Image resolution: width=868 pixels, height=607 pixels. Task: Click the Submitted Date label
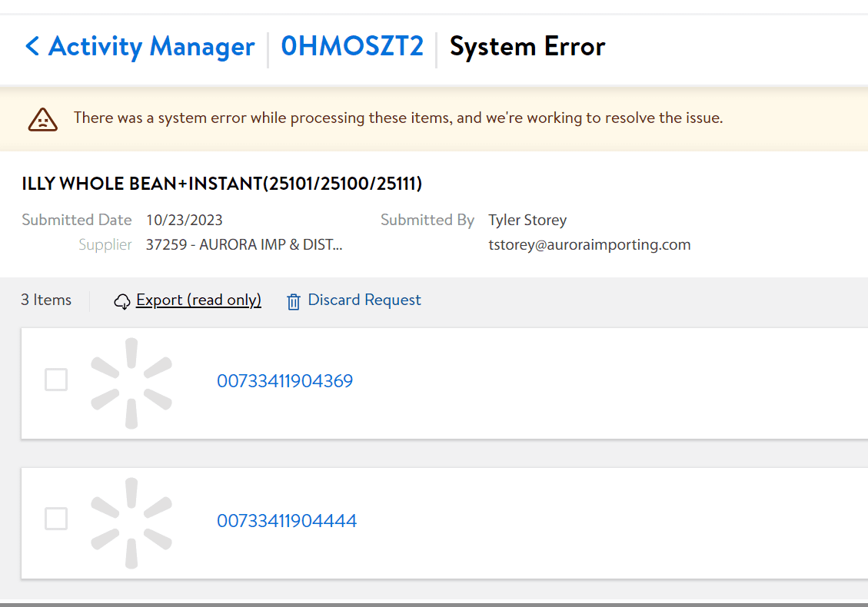pyautogui.click(x=77, y=221)
